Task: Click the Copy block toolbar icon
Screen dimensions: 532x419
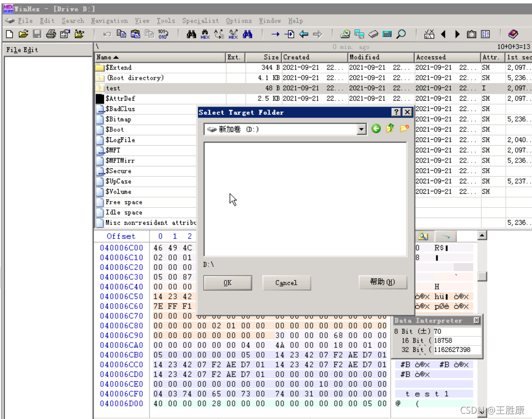Action: (x=121, y=34)
